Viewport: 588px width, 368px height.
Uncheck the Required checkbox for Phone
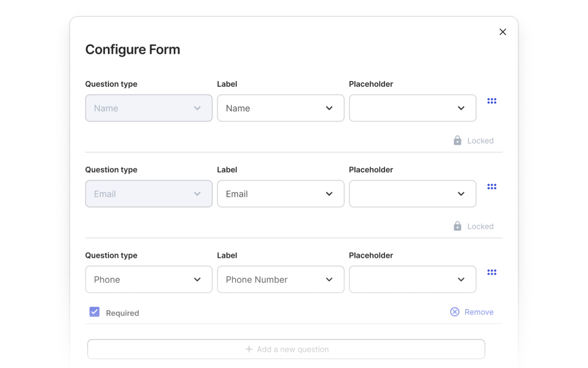[94, 311]
